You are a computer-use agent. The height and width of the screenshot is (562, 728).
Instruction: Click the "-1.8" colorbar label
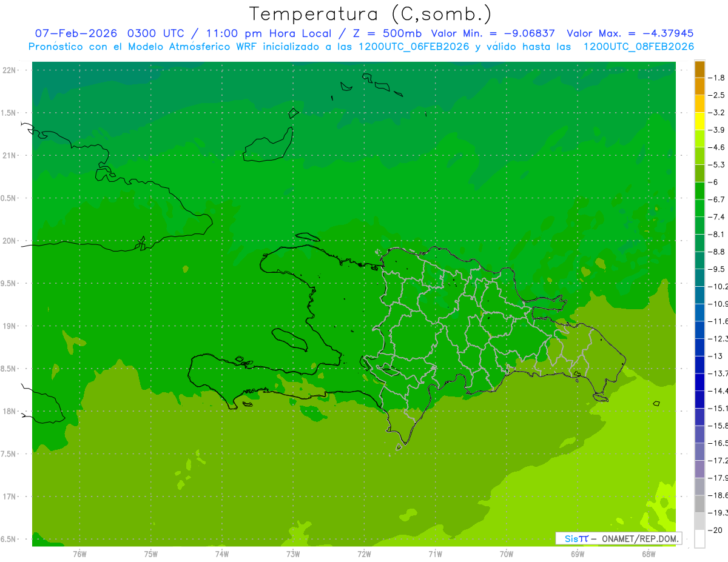coord(718,78)
